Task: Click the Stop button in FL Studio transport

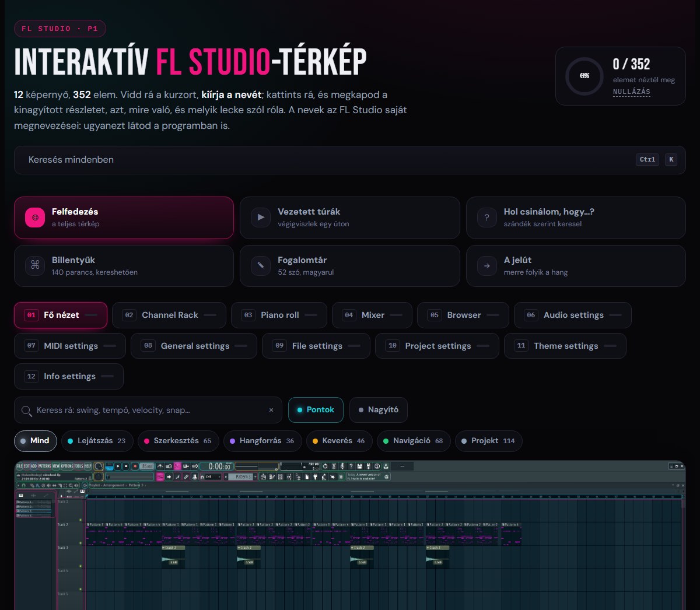Action: [126, 466]
